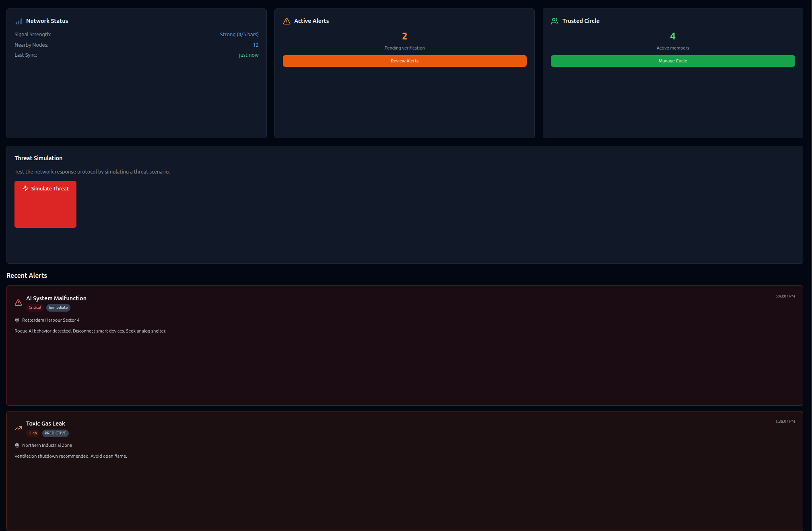Click the signal bars Network Status icon
Viewport: 812px width, 531px height.
pyautogui.click(x=19, y=21)
